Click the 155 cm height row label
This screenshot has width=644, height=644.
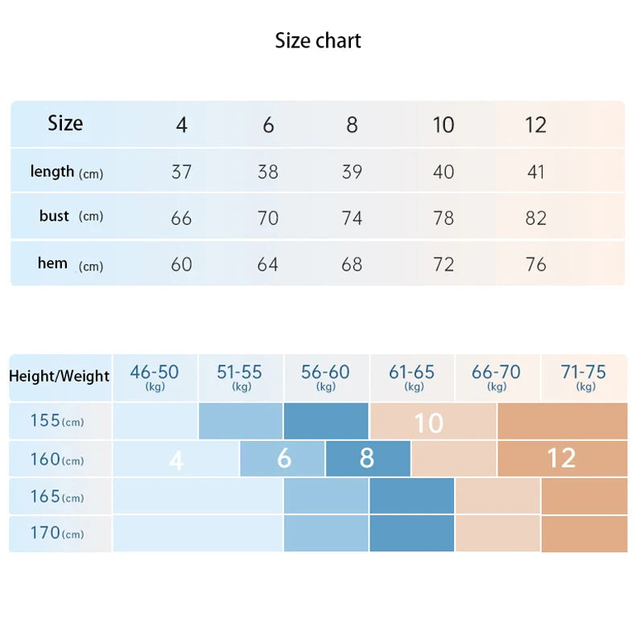(x=56, y=421)
